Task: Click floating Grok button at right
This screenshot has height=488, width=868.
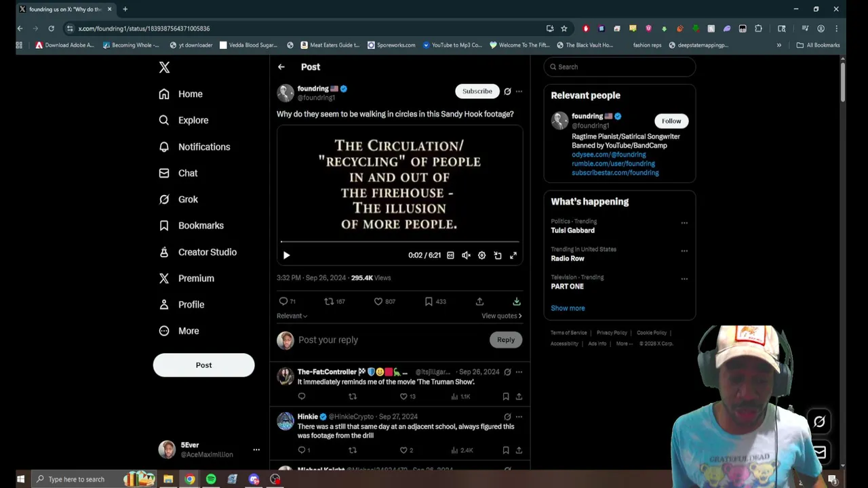Action: [819, 422]
